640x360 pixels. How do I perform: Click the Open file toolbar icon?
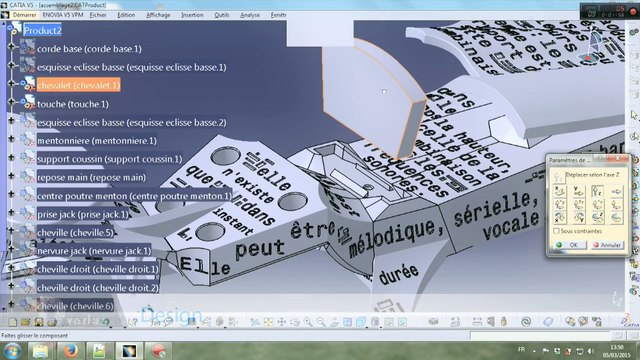pos(26,322)
